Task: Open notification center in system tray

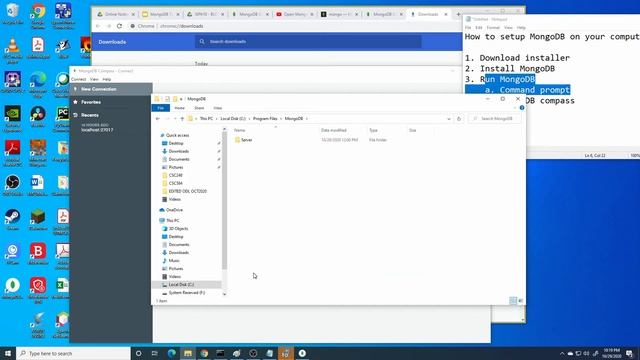Action: (x=629, y=353)
